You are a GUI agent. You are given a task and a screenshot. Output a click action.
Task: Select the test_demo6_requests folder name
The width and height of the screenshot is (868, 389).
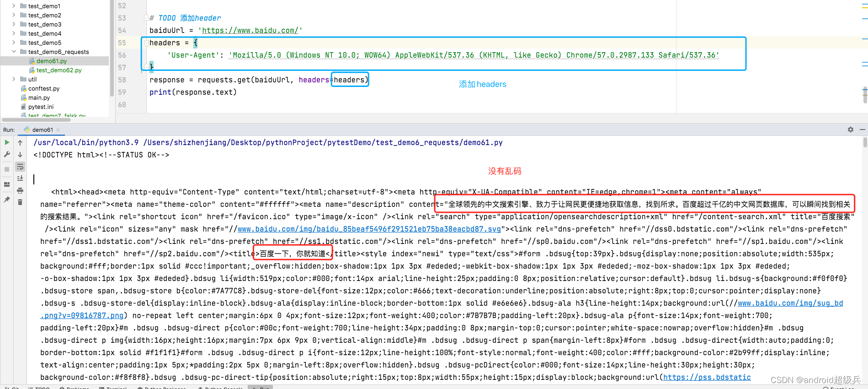click(59, 52)
